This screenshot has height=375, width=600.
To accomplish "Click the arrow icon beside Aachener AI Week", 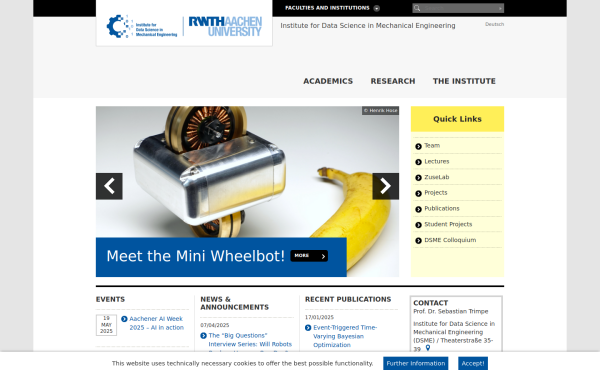I will [x=124, y=319].
